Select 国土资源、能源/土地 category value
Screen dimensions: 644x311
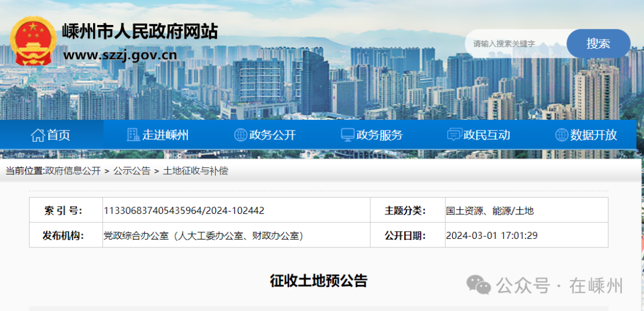(490, 211)
